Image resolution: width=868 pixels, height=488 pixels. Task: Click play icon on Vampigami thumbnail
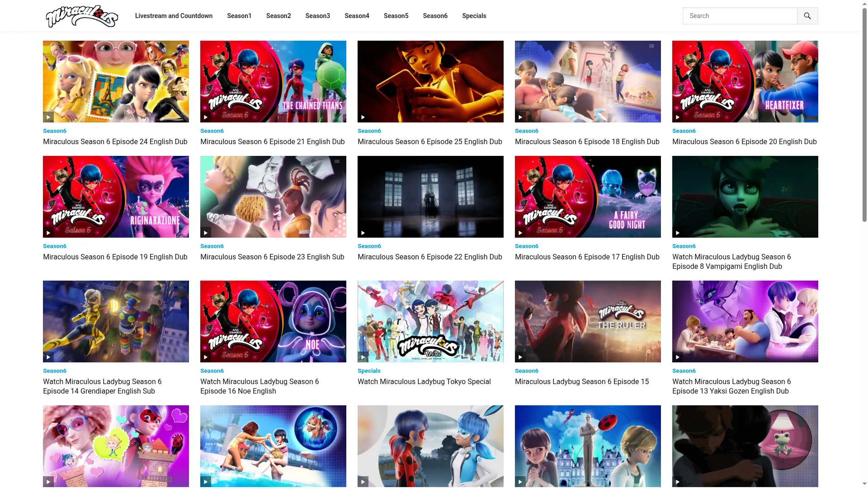[678, 233]
